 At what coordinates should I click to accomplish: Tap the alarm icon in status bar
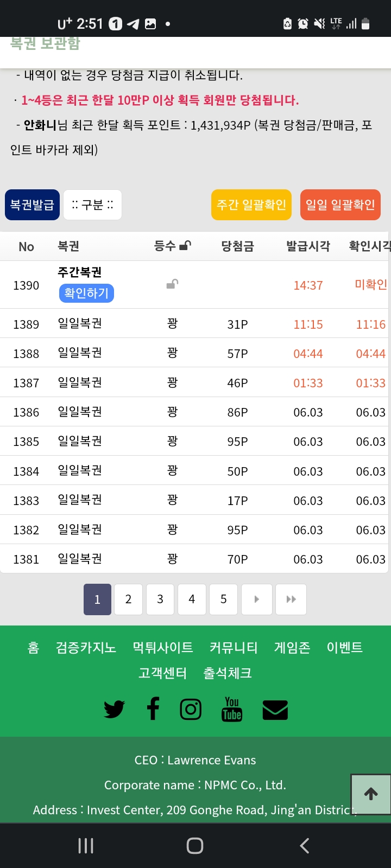pyautogui.click(x=303, y=23)
